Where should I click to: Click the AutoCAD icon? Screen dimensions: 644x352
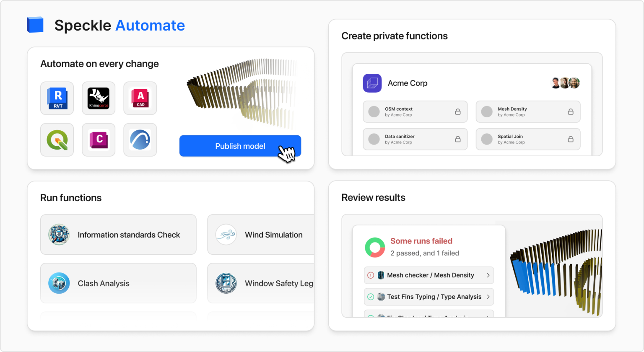(140, 98)
